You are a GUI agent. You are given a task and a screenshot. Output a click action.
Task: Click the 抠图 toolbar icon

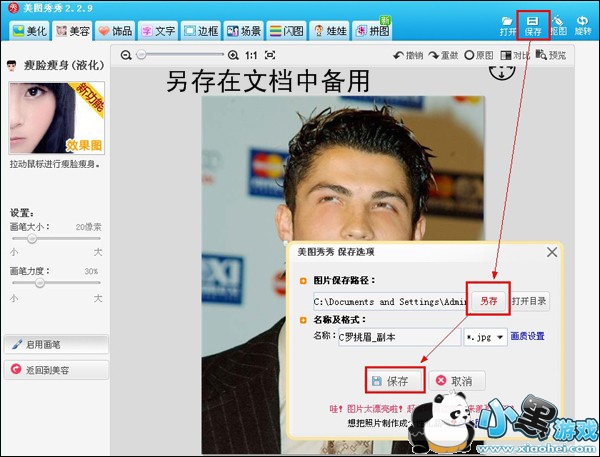(558, 26)
